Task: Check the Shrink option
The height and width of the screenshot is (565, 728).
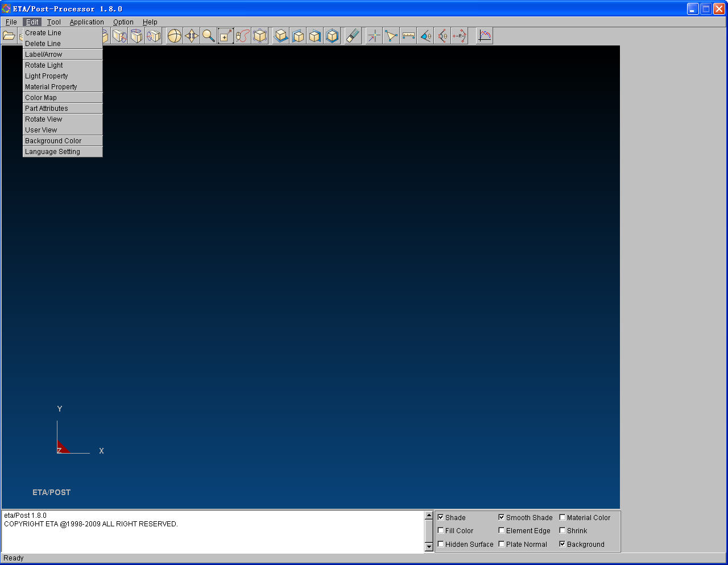Action: (562, 530)
